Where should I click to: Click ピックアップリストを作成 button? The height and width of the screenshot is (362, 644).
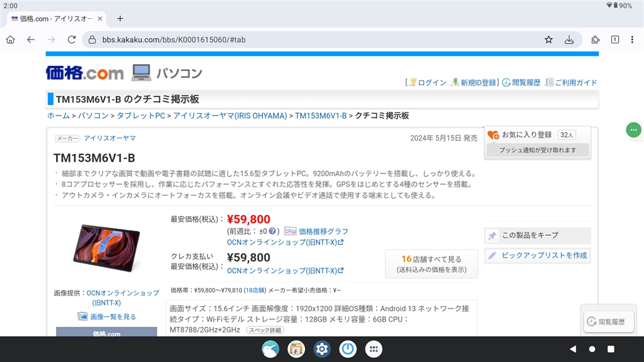tap(537, 255)
